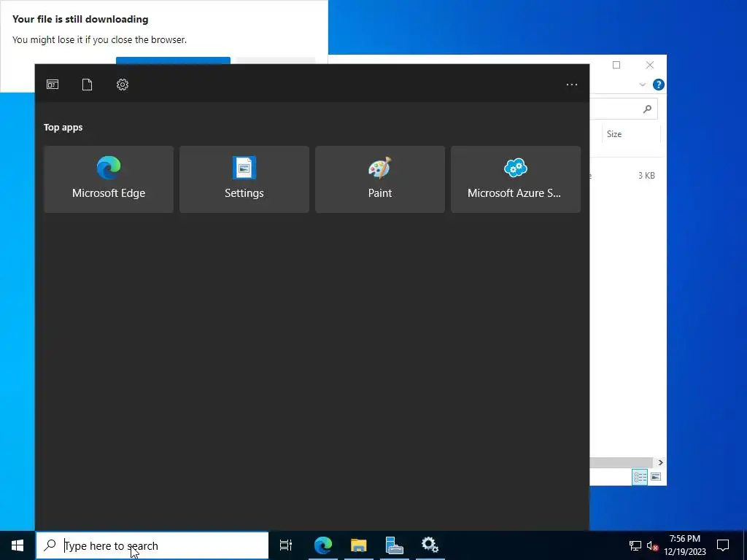Show calendar from clock 7:56 PM

pos(685,545)
